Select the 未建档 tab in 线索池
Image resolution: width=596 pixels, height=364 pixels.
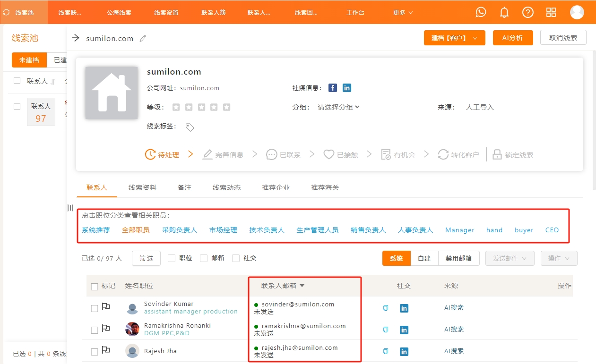[x=29, y=60]
